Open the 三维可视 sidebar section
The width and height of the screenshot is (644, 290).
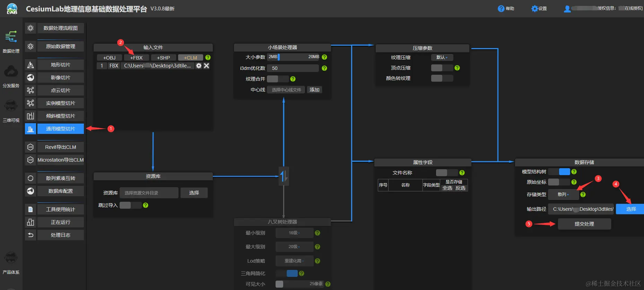pyautogui.click(x=11, y=111)
